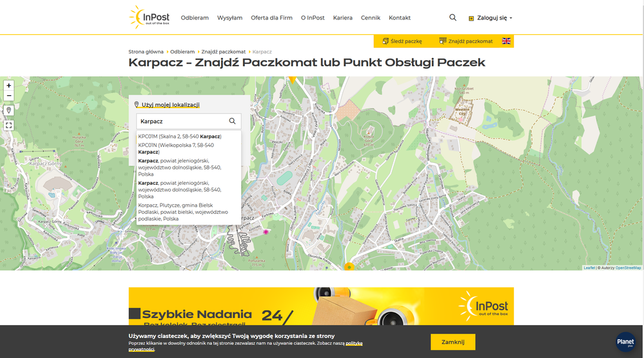Open the O InPost menu
This screenshot has height=358, width=644.
pos(313,18)
